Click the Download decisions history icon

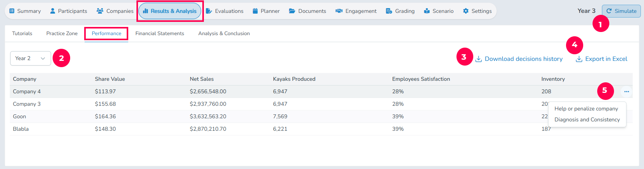(x=479, y=59)
